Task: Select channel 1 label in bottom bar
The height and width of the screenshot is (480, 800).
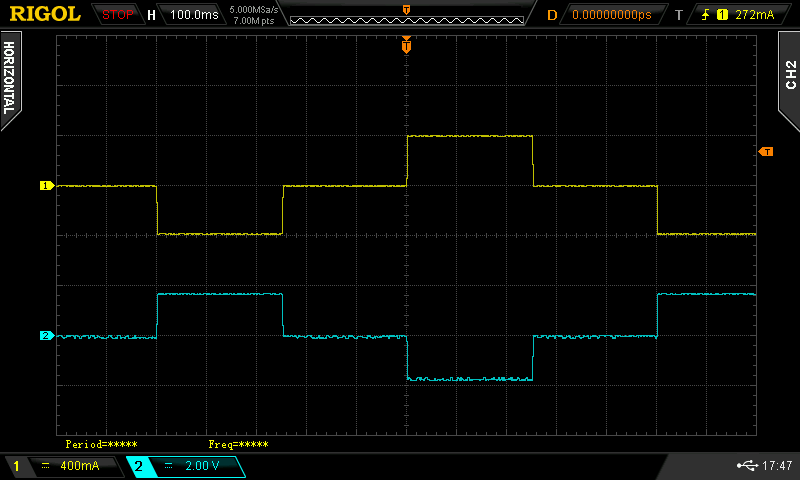Action: (x=16, y=466)
